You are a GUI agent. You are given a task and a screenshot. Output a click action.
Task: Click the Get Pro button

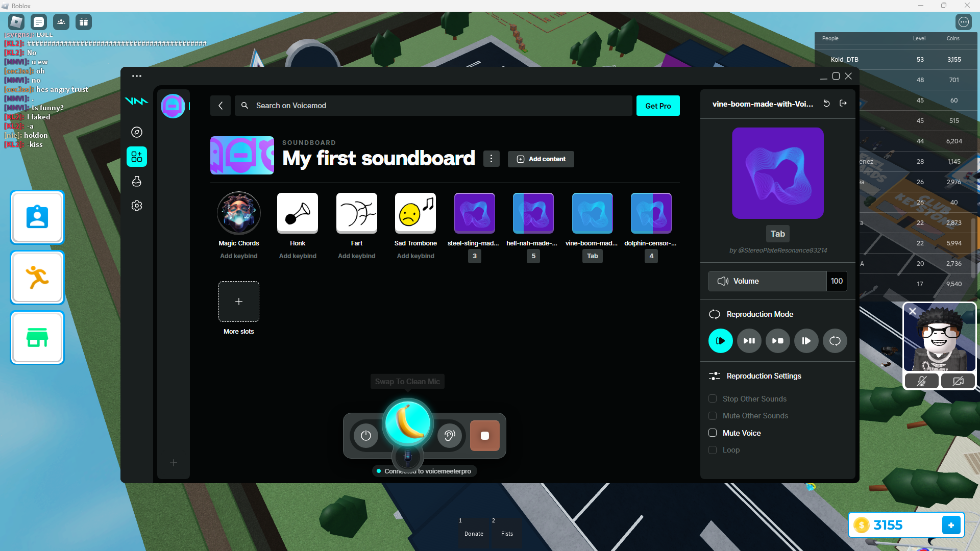click(658, 106)
